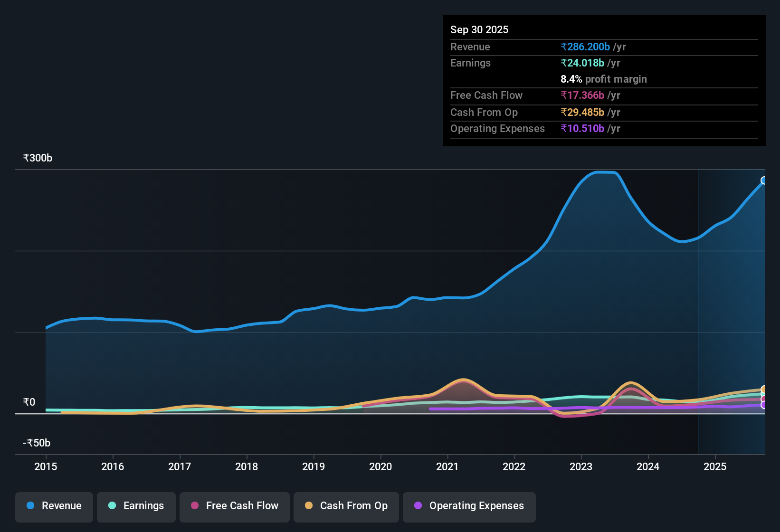780x532 pixels.
Task: Click the purple Operating Expenses legend dot
Action: [x=418, y=506]
